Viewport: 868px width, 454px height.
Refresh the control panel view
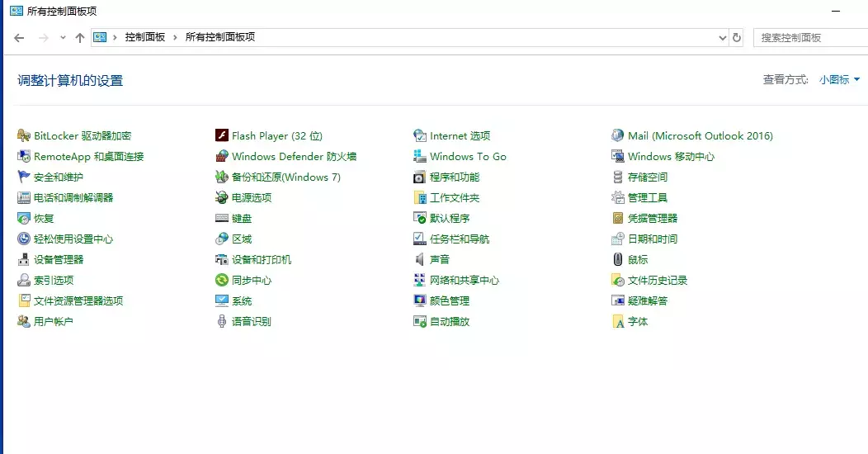click(x=736, y=38)
